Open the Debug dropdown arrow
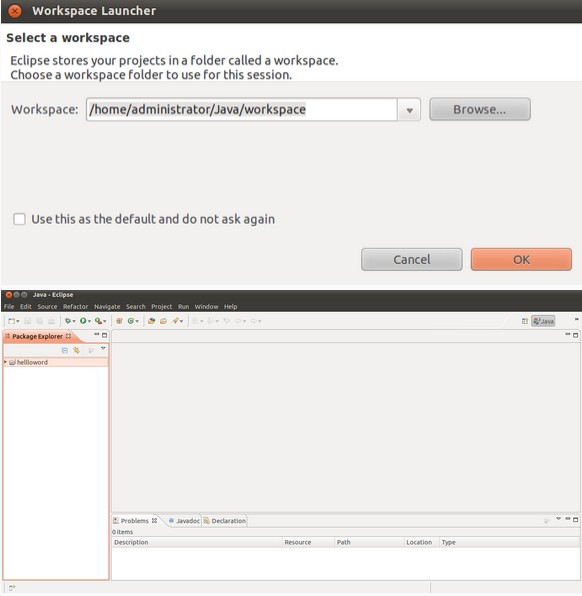Viewport: 582px width, 596px height. [x=74, y=322]
